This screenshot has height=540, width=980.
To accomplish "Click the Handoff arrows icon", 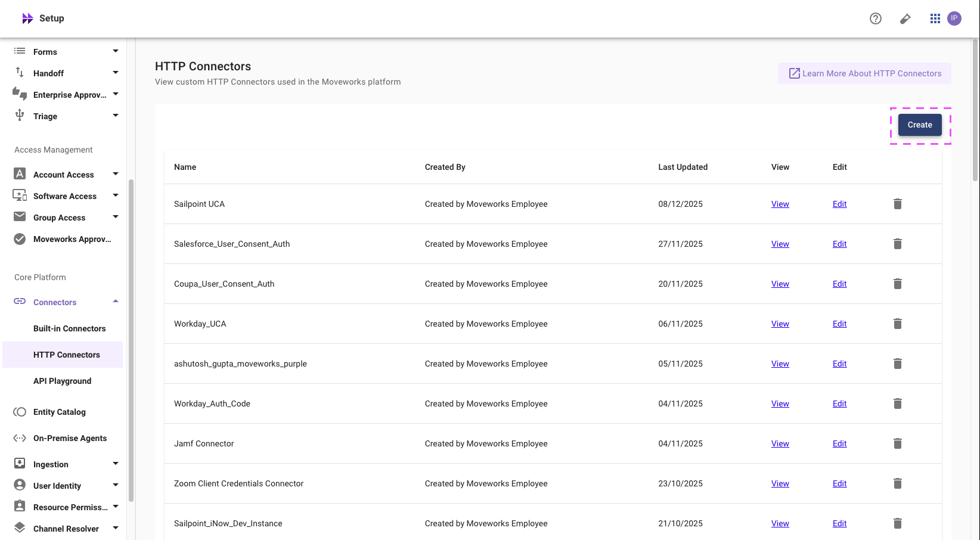I will (20, 72).
